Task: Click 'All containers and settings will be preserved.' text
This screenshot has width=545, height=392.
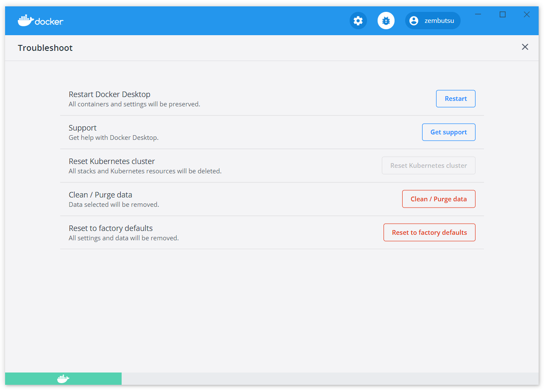Action: point(134,104)
